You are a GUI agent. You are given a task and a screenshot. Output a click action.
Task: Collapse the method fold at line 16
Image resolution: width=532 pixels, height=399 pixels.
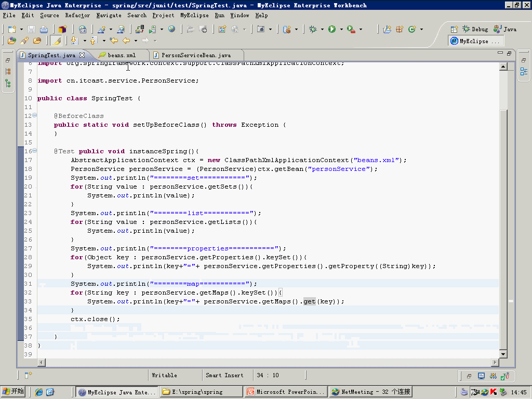(x=35, y=151)
